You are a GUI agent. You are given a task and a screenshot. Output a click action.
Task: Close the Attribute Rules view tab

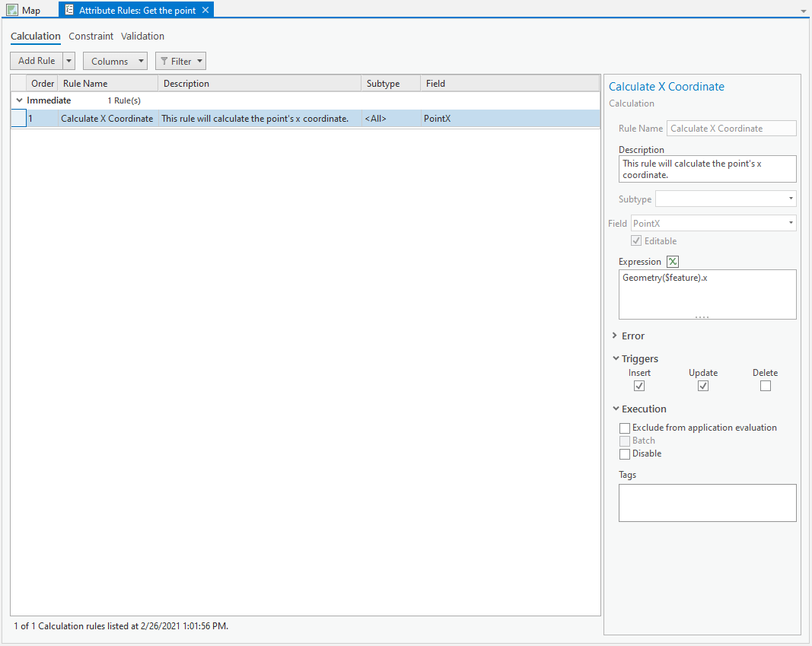pyautogui.click(x=205, y=10)
